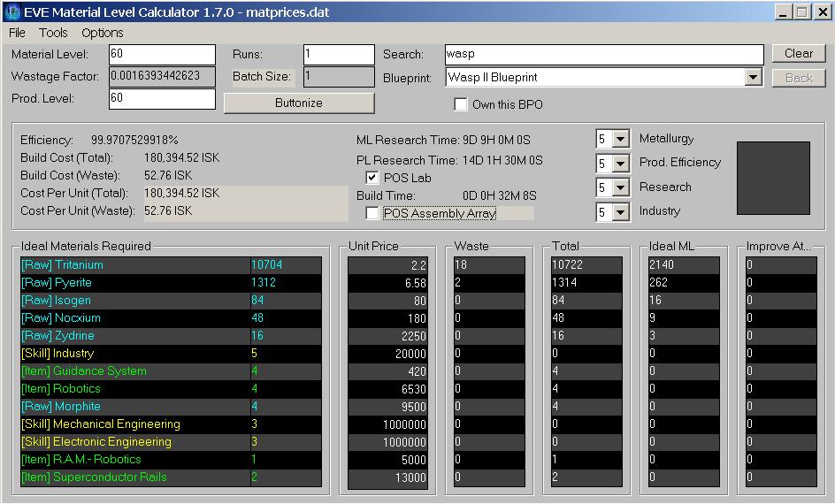Screen dimensions: 835x504
Task: Click the Runs input field
Action: pos(340,54)
